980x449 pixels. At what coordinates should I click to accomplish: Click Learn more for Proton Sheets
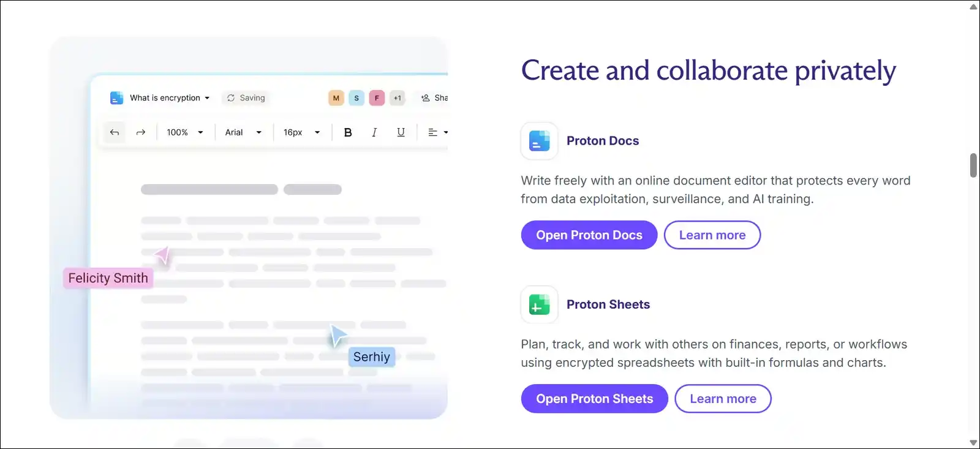click(x=723, y=399)
